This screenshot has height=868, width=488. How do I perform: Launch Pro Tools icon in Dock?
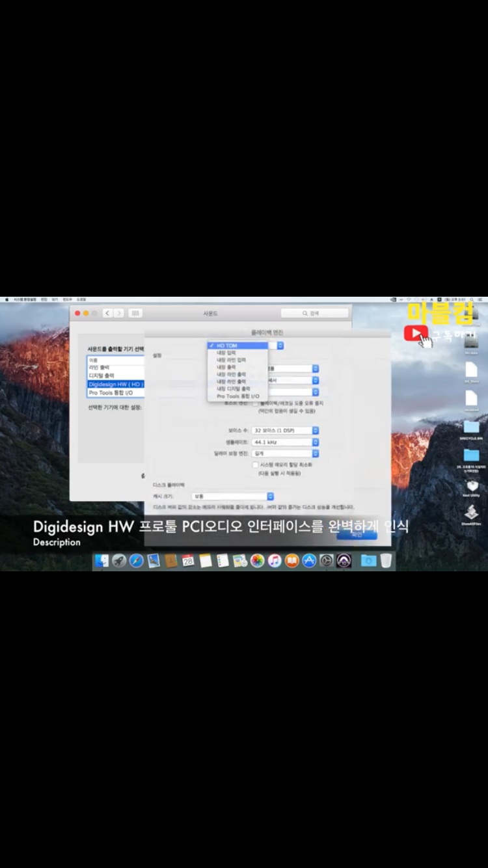point(344,561)
